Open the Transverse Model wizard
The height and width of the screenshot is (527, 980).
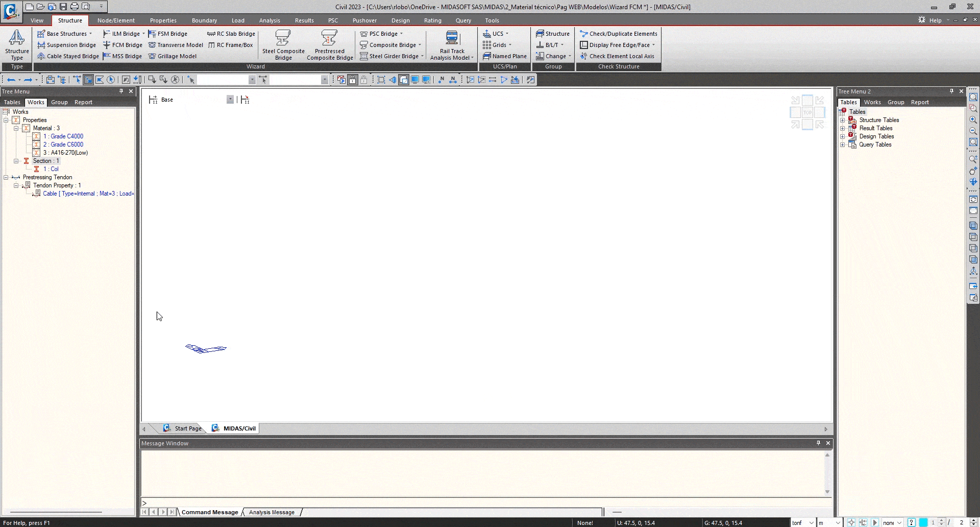175,45
